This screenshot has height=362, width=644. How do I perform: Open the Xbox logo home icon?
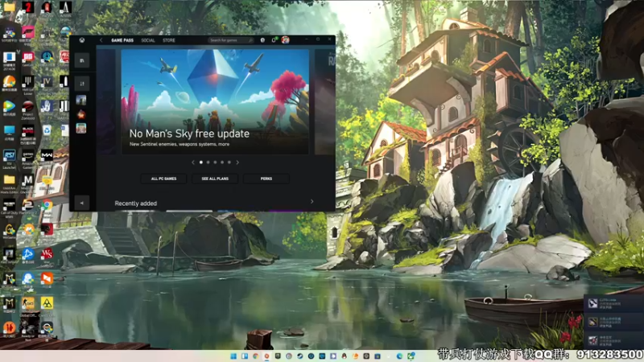82,40
